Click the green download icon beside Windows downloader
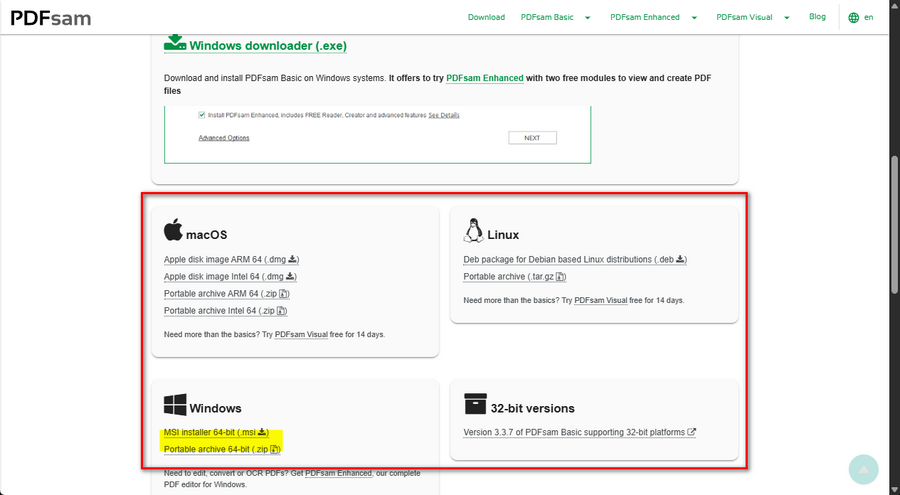The image size is (900, 495). coord(174,44)
